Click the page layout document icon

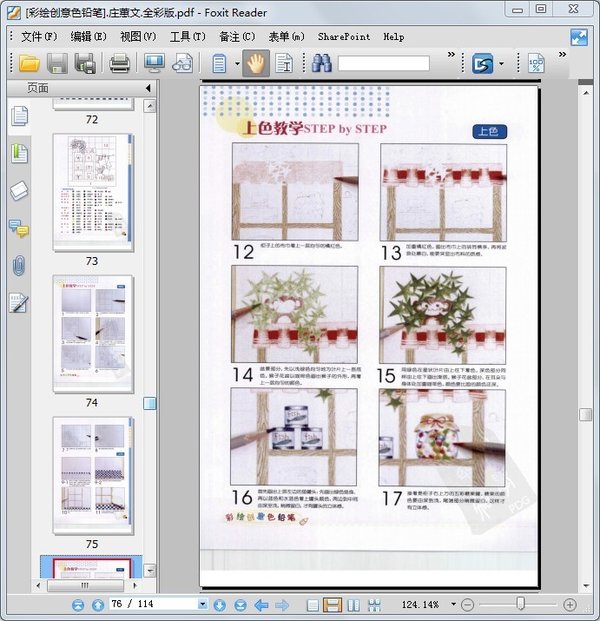[219, 63]
